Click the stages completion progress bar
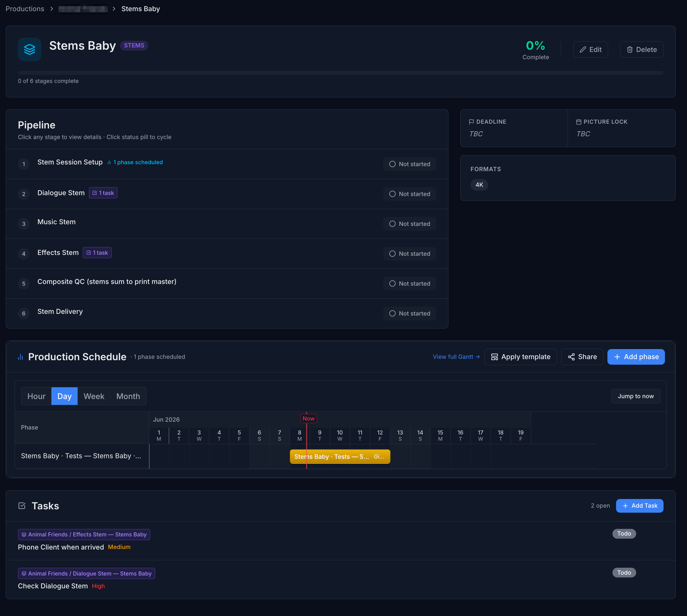687x616 pixels. point(340,73)
